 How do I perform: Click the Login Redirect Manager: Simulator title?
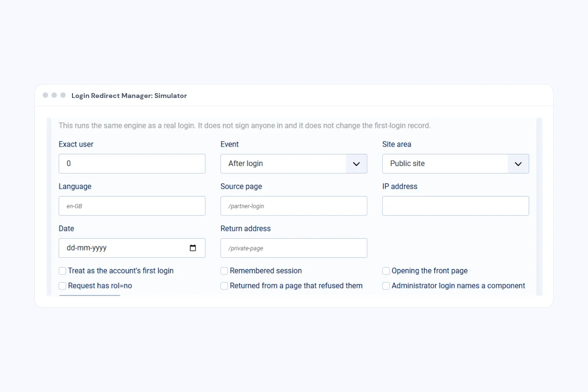coord(129,96)
